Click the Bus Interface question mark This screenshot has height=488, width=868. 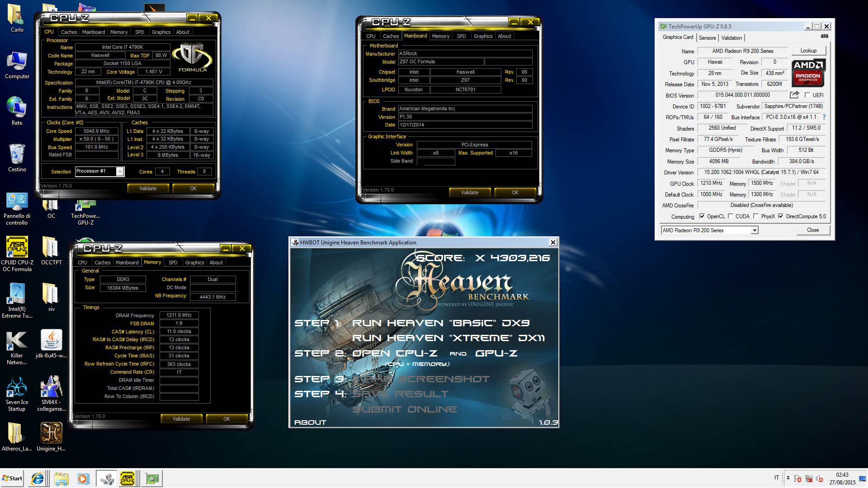[x=824, y=117]
